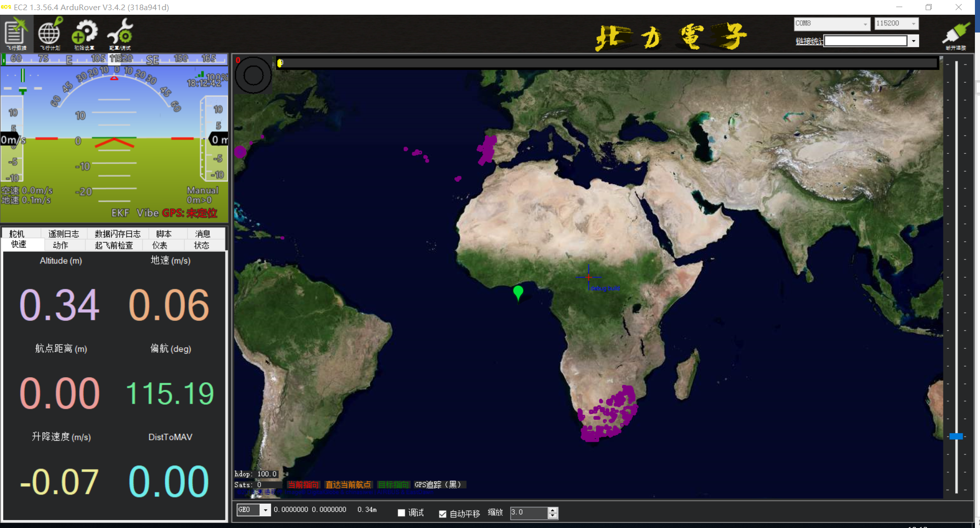Open the 飞行数据 flight data view
The width and height of the screenshot is (980, 528).
(x=16, y=34)
